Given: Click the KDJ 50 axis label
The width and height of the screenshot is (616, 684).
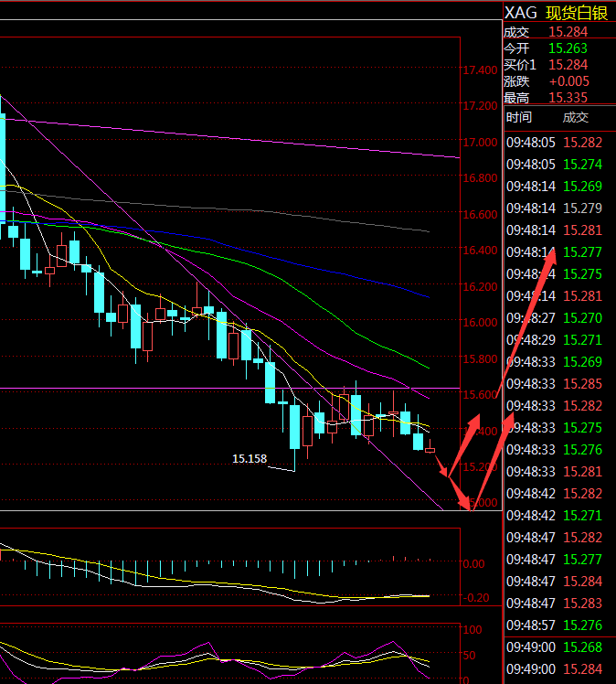Looking at the screenshot, I should (x=469, y=656).
